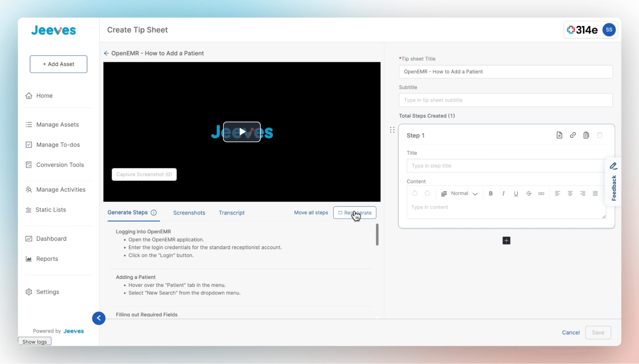
Task: Open Conversion Tools icon
Action: click(x=29, y=165)
